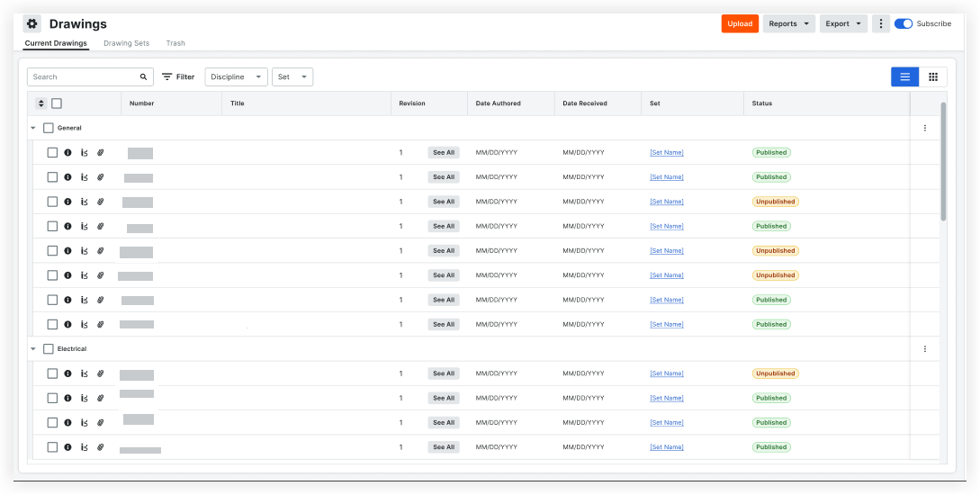Select the Electrical discipline group checkbox
The image size is (980, 495).
click(x=48, y=349)
